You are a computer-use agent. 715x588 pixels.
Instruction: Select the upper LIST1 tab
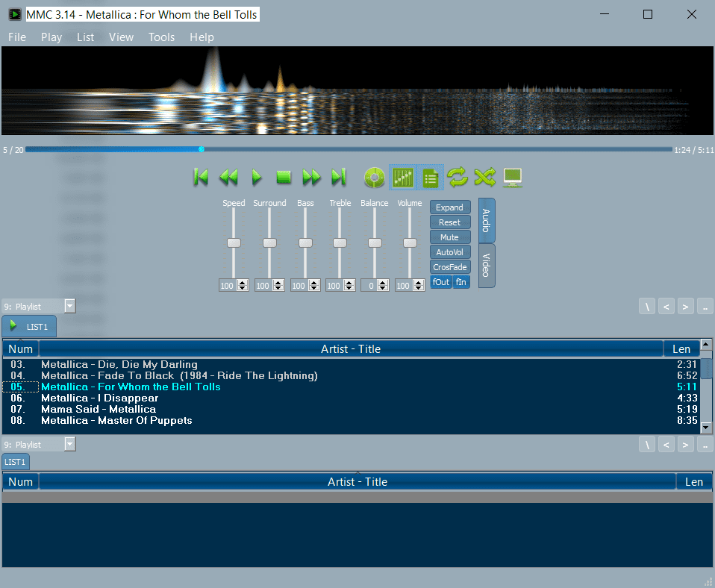pos(29,326)
